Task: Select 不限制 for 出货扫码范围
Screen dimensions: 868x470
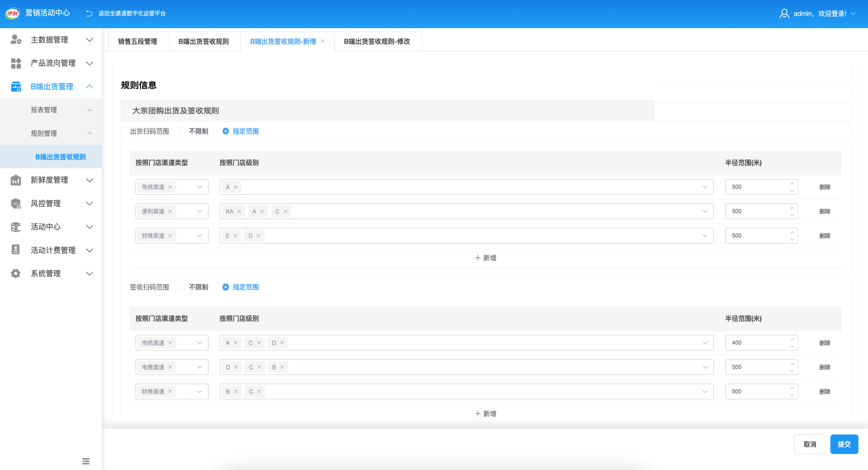Action: coord(193,131)
